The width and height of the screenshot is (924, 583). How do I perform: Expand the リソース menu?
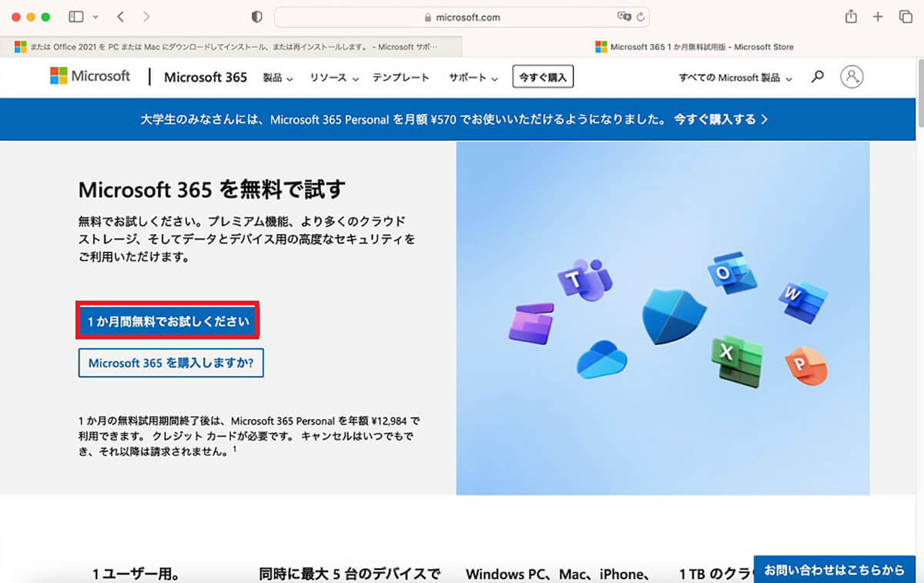click(x=335, y=78)
